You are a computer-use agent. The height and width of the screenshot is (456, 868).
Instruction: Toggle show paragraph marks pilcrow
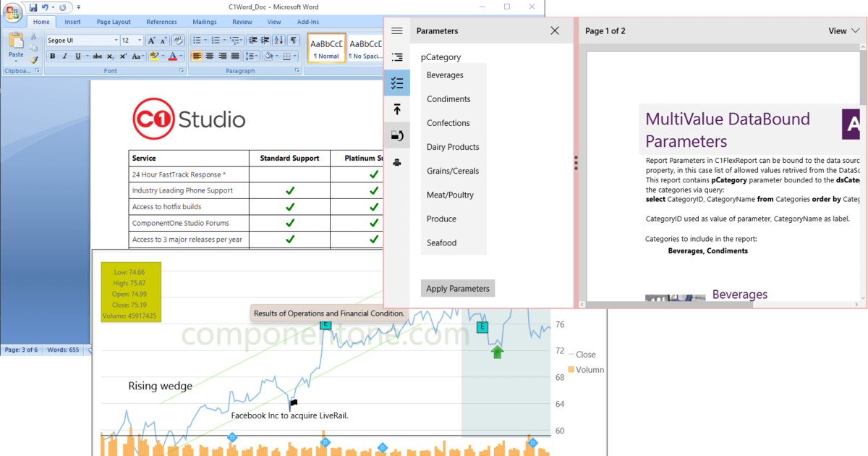point(294,41)
